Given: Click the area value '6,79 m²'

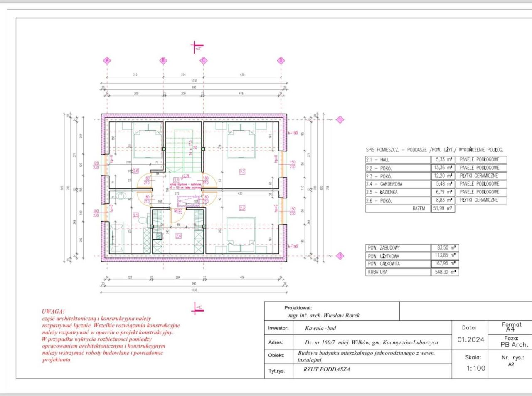Looking at the screenshot, I should pyautogui.click(x=443, y=192).
